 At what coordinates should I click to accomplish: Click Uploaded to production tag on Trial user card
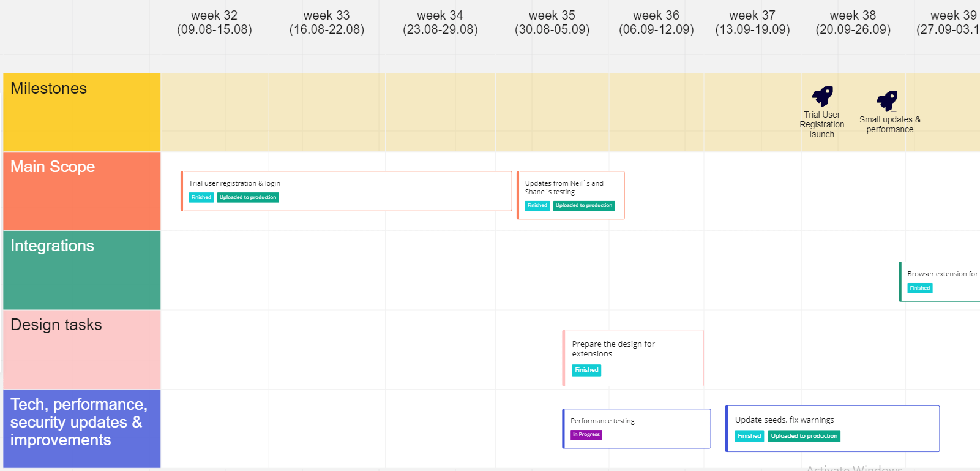pos(248,198)
